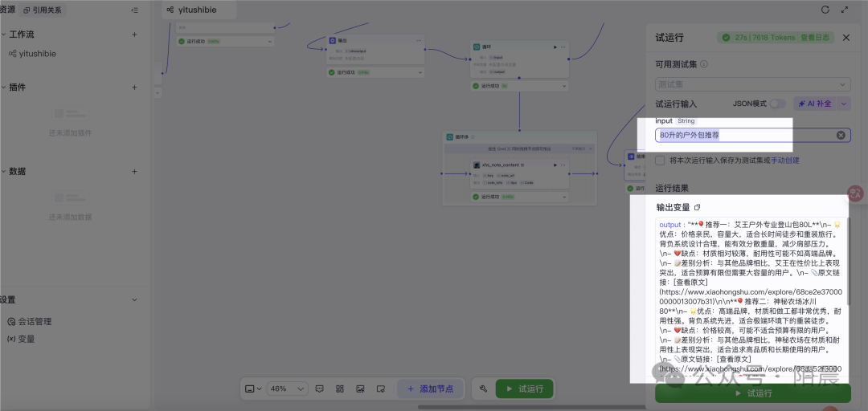Add new data with plus icon
Screen dimensions: 868x411
(134, 172)
